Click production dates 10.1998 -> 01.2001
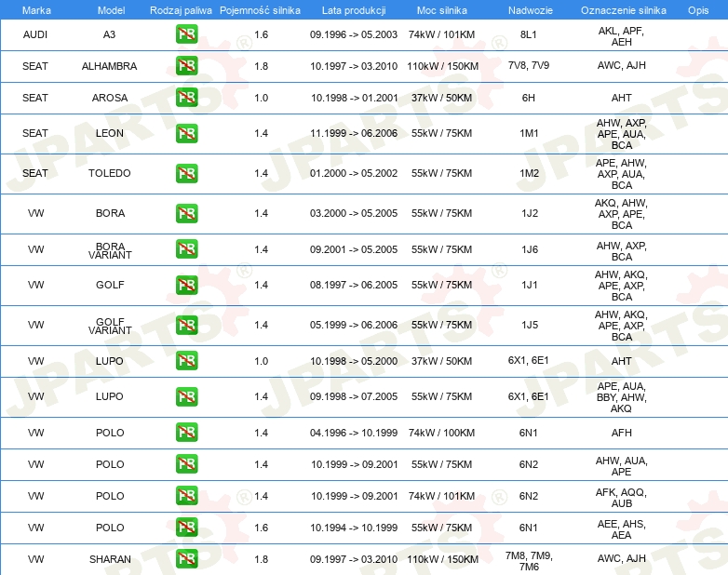The image size is (728, 575). [355, 98]
